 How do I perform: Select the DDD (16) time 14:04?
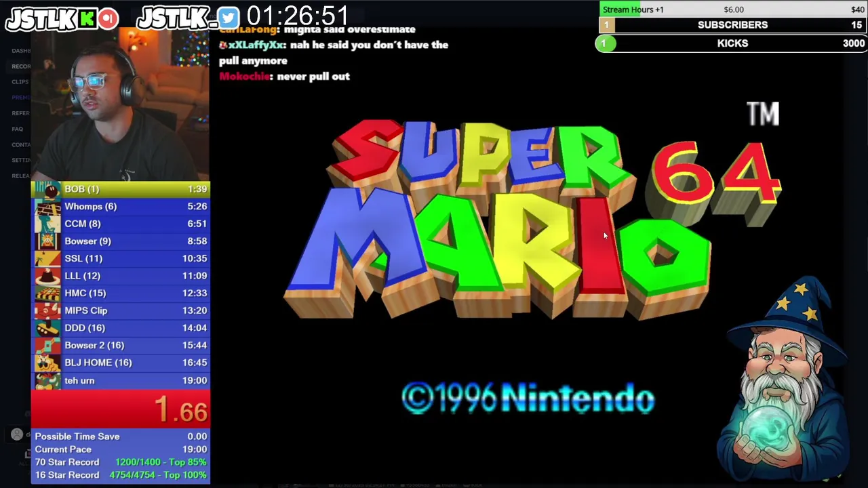(195, 328)
